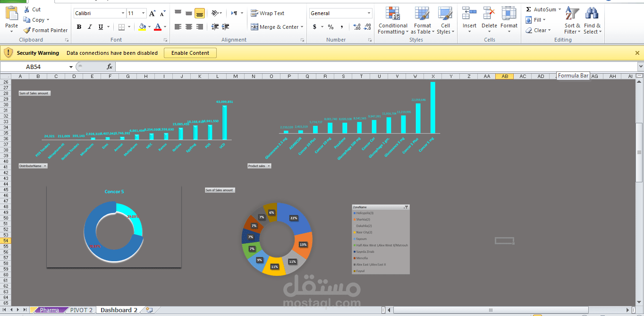Toggle Italic formatting
Screen dimensions: 644x316
pos(89,27)
